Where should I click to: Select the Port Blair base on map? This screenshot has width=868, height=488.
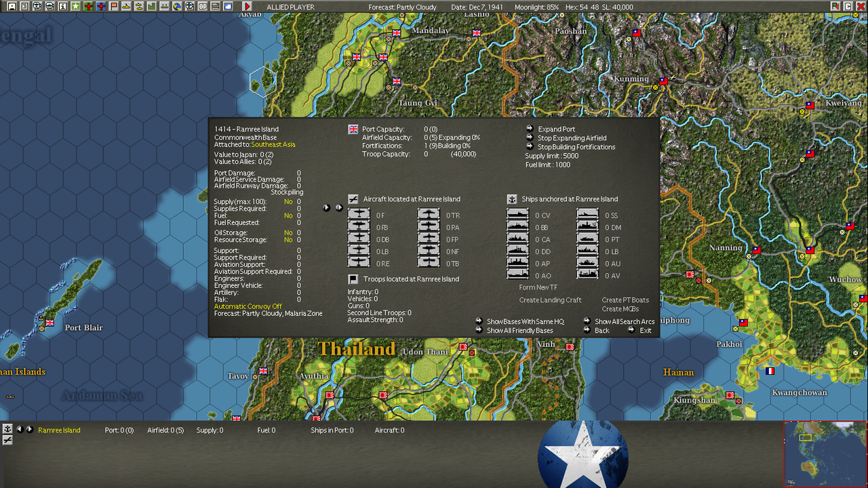[50, 323]
